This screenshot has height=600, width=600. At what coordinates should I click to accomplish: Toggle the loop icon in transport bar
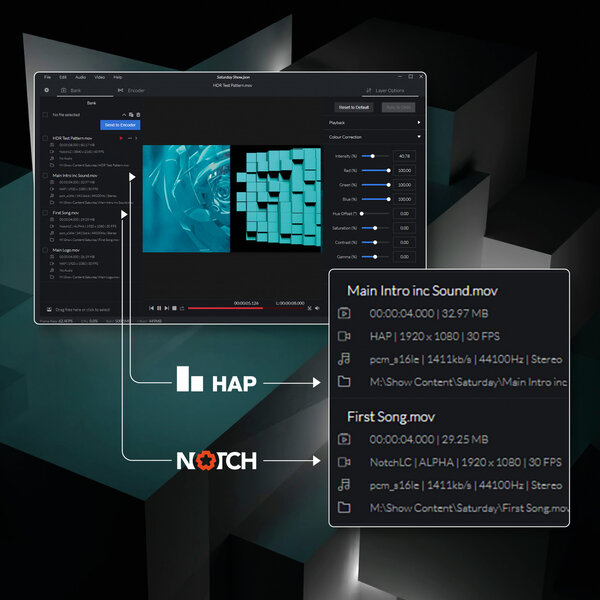[182, 308]
